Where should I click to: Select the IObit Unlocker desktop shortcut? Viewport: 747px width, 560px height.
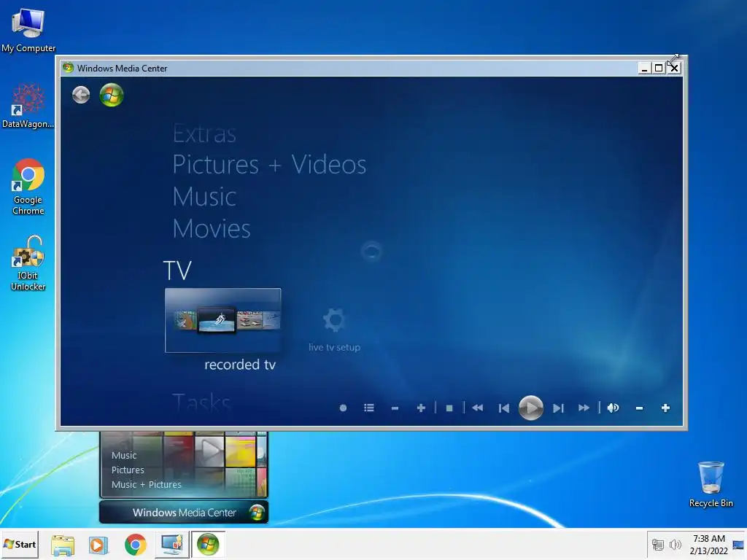(28, 262)
